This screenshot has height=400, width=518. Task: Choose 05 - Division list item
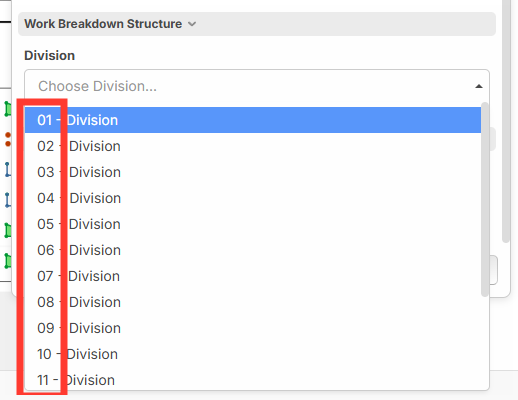pyautogui.click(x=253, y=224)
